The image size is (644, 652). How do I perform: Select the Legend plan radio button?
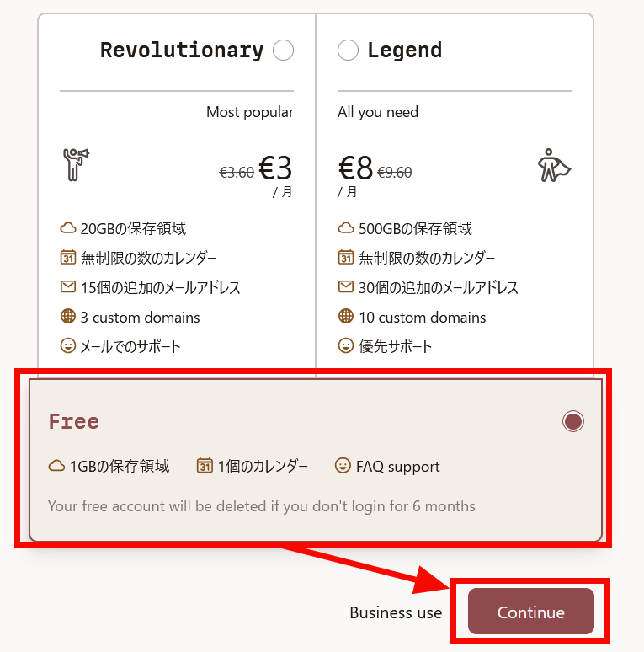(x=348, y=51)
